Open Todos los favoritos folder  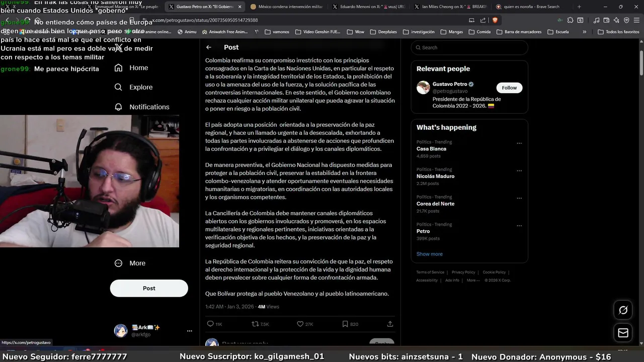pyautogui.click(x=618, y=32)
